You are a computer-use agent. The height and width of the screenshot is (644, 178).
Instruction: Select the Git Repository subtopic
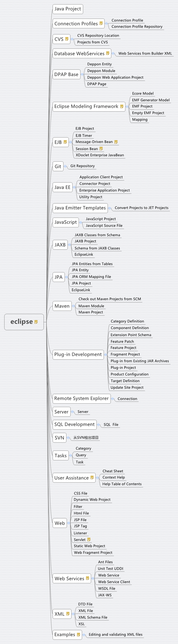pyautogui.click(x=82, y=166)
